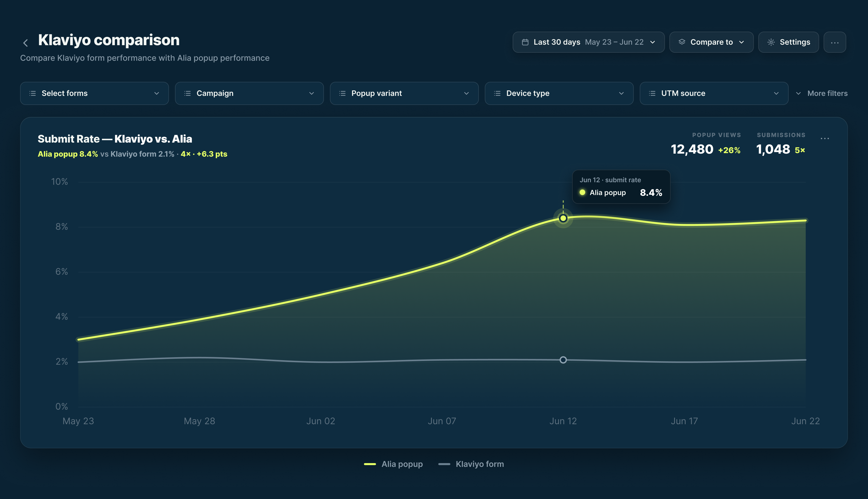
Task: Click the May 23 x-axis label
Action: coord(78,421)
